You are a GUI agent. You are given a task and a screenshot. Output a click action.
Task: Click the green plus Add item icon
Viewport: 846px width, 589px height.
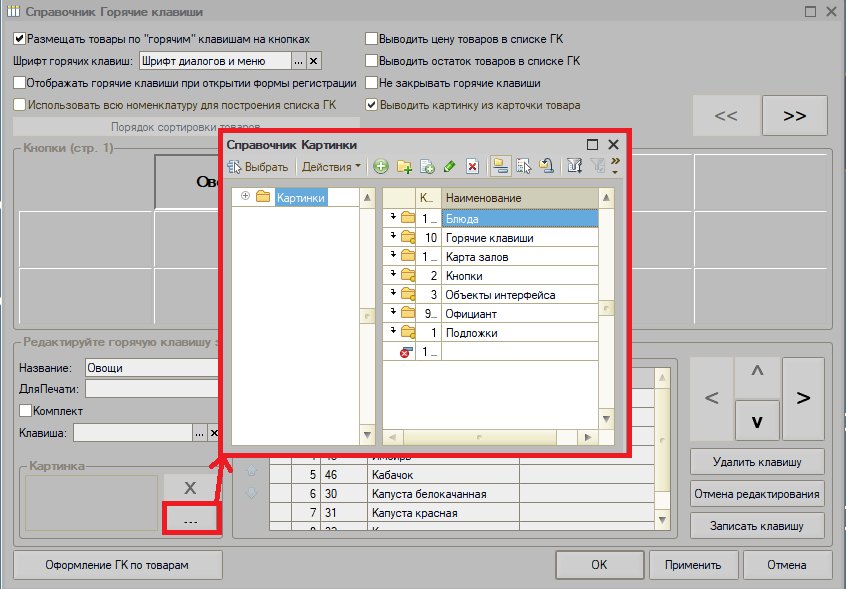tap(380, 167)
